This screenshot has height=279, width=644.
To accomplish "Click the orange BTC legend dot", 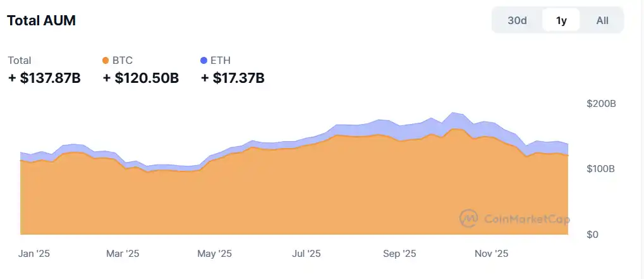I will (x=106, y=61).
